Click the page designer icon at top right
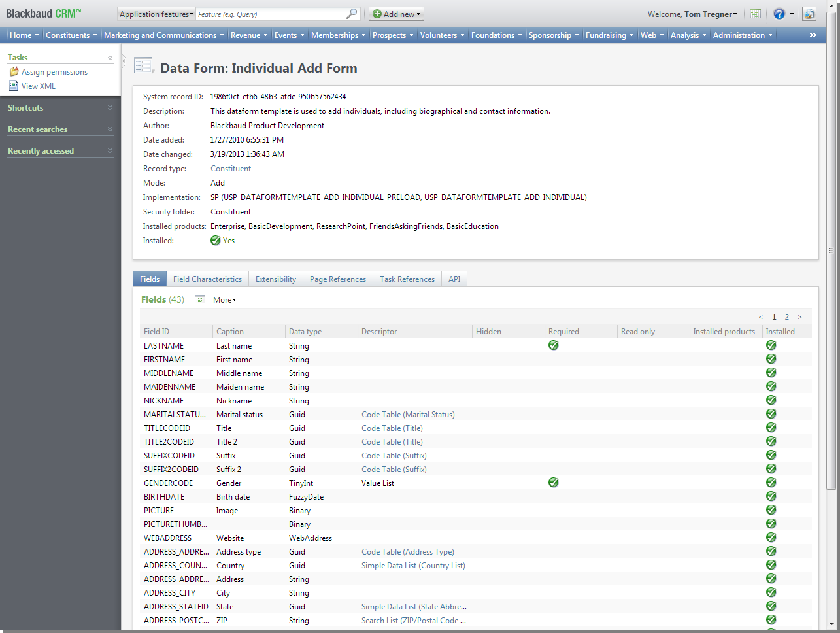Viewport: 840px width, 633px height. [809, 14]
